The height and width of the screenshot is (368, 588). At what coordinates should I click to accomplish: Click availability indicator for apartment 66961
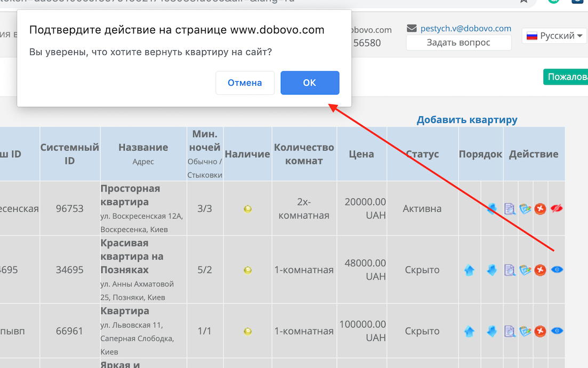pos(247,331)
